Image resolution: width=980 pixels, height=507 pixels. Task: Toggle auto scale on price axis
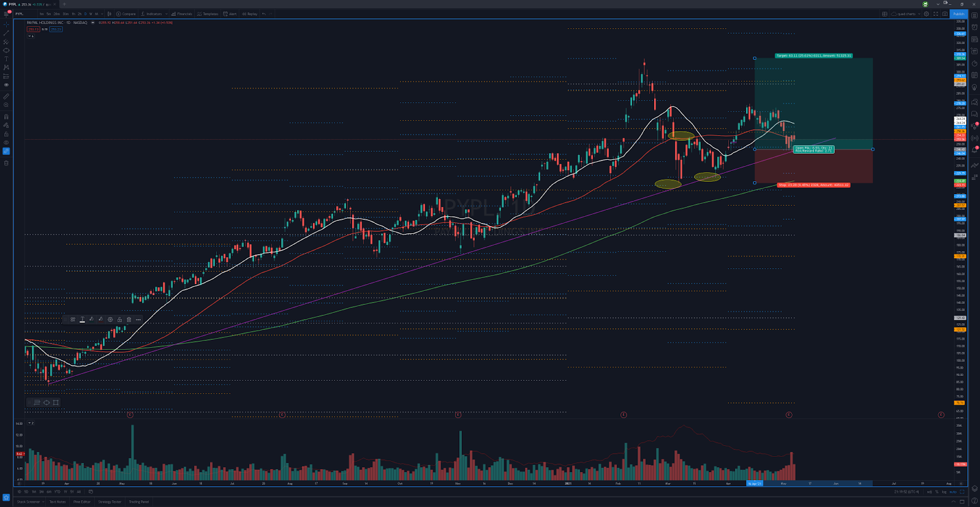(953, 492)
